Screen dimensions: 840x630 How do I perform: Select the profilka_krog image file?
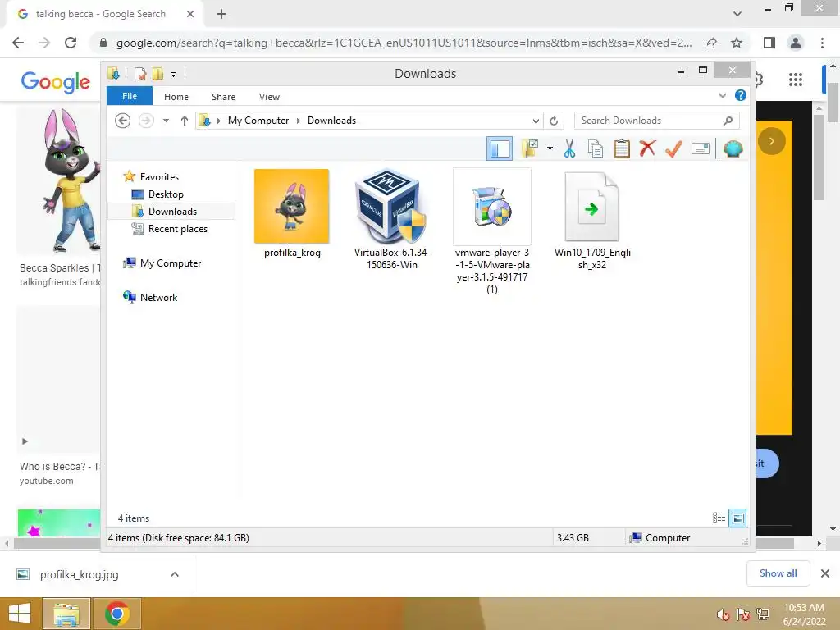(292, 214)
